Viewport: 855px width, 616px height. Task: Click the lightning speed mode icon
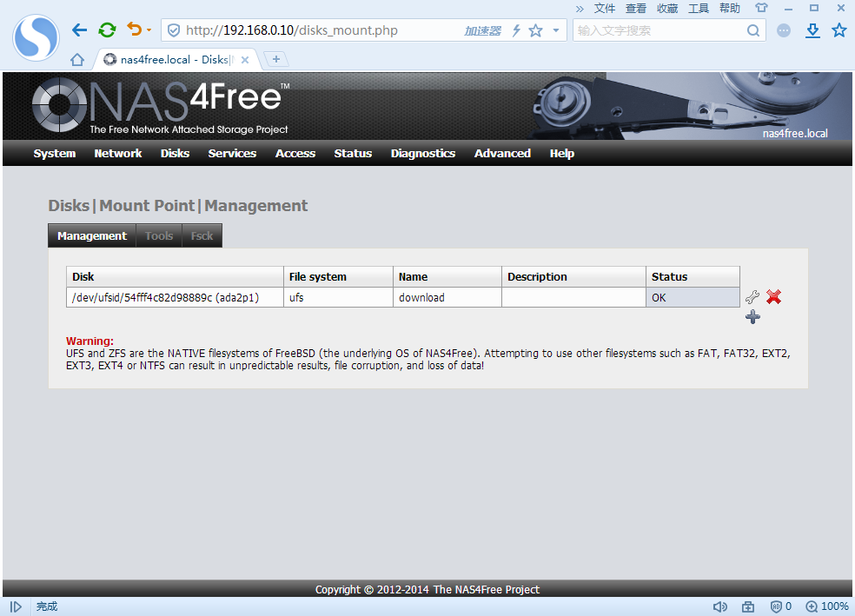(x=516, y=30)
